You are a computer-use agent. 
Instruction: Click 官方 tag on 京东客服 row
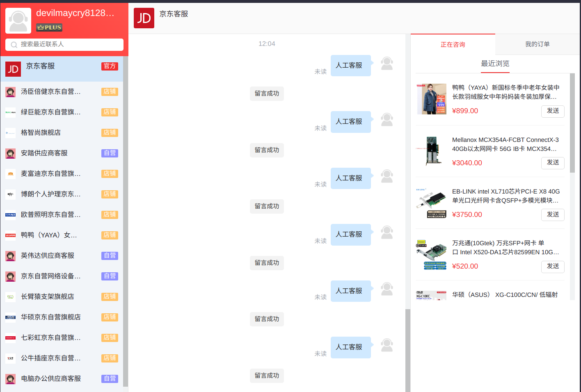tap(110, 66)
